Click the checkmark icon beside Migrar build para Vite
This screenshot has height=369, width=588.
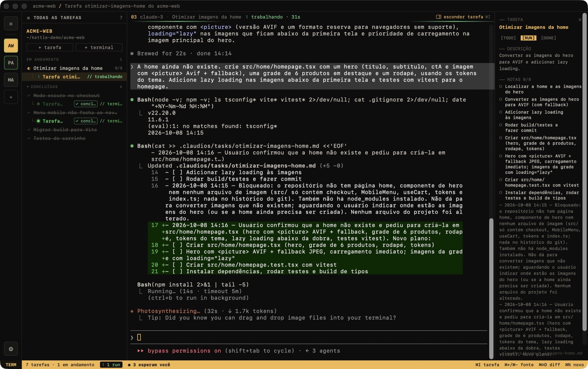point(29,130)
